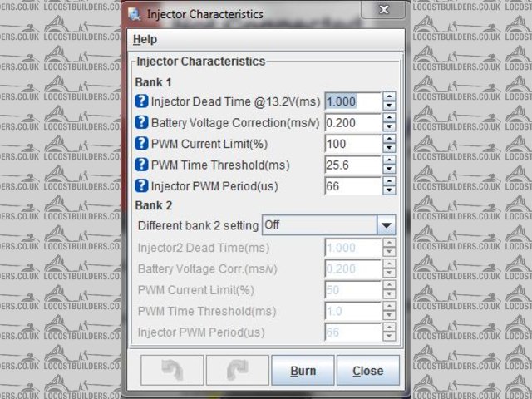This screenshot has width=532, height=399.
Task: Click the Different bank 2 setting label
Action: 198,225
